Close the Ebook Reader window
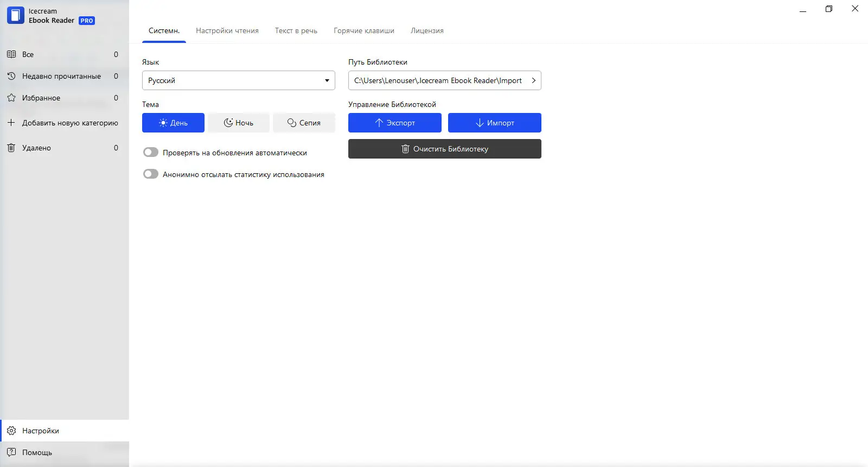 855,9
